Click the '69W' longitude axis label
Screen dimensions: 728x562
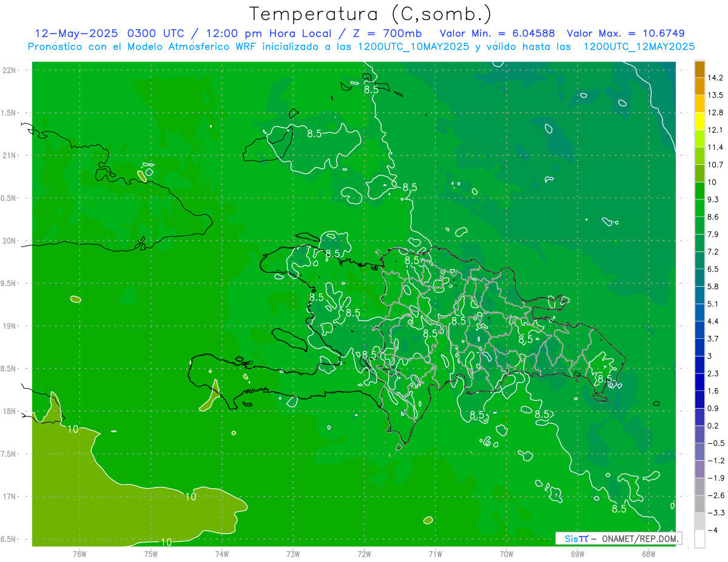pos(578,554)
